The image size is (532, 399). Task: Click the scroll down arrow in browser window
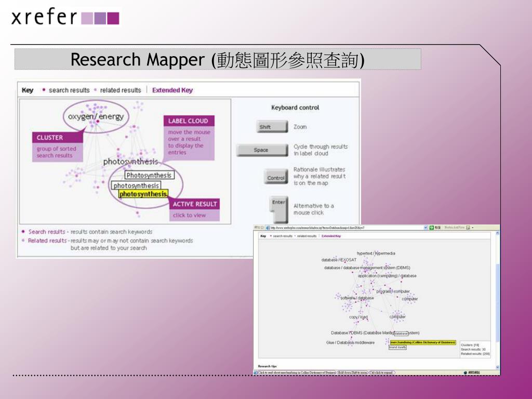[497, 367]
